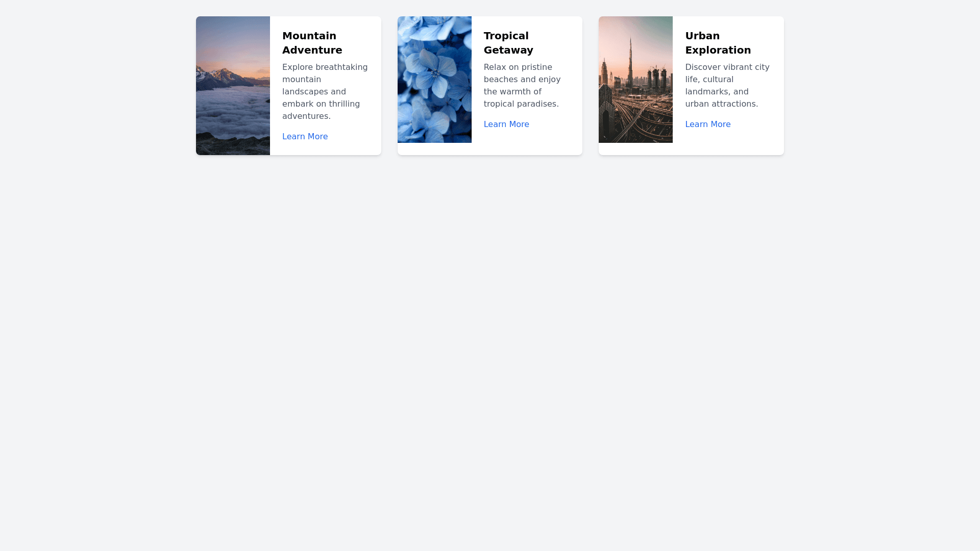Click empty gray background below the cards
This screenshot has width=980, height=551.
(x=490, y=332)
